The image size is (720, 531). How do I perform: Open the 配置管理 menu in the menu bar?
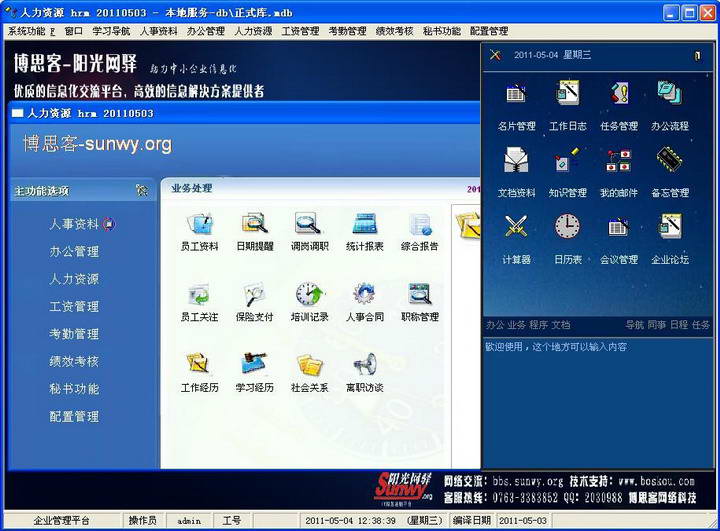click(x=489, y=31)
